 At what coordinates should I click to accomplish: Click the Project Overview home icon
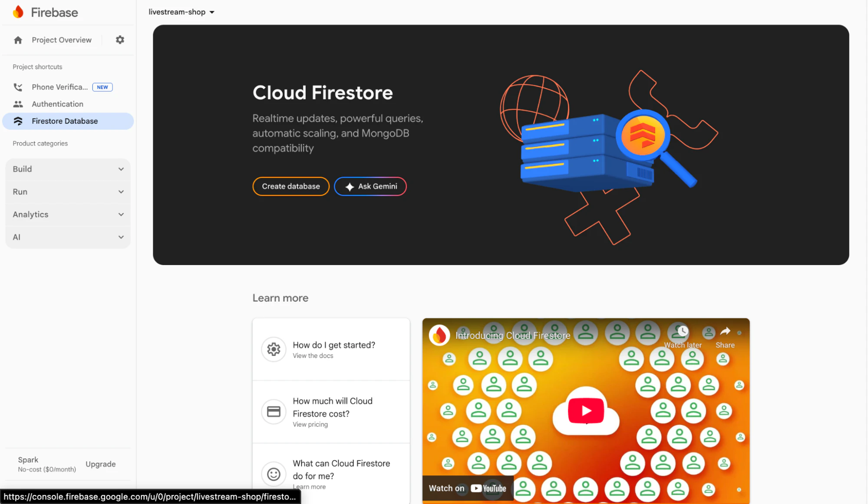coord(18,40)
